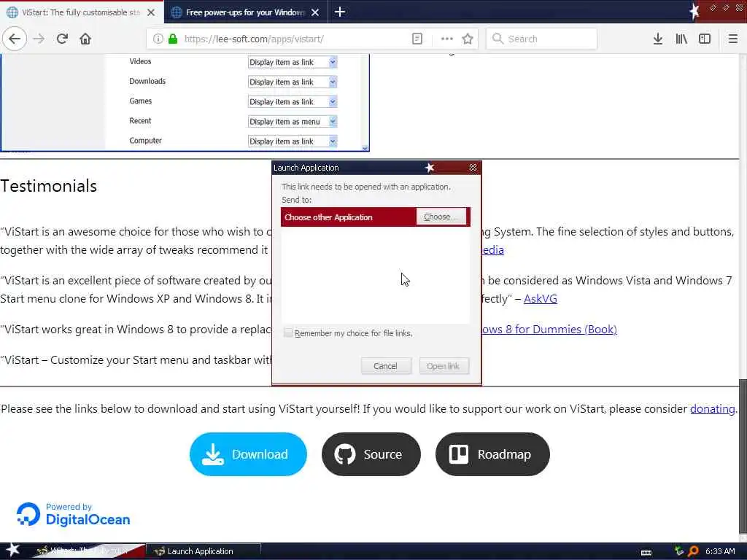
Task: Close the Launch Application dialog
Action: click(x=473, y=168)
